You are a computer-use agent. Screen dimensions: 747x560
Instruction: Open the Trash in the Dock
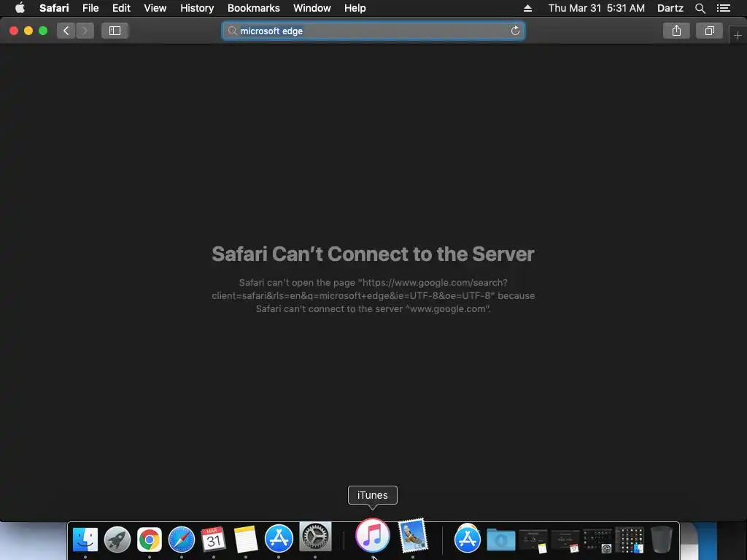point(662,540)
